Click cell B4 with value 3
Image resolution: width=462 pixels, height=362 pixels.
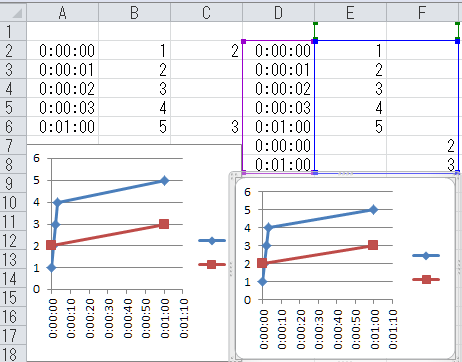pos(135,88)
